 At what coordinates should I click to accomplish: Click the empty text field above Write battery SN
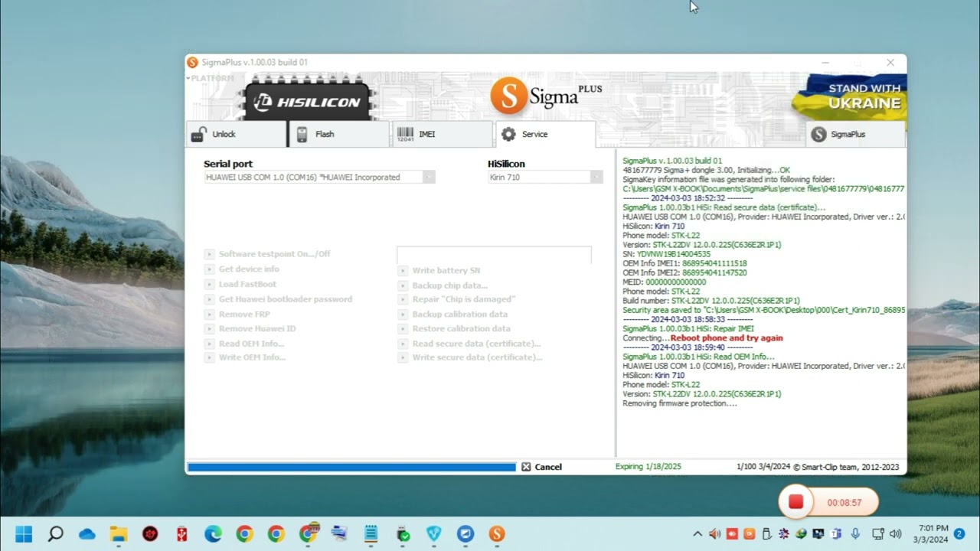[x=494, y=254]
